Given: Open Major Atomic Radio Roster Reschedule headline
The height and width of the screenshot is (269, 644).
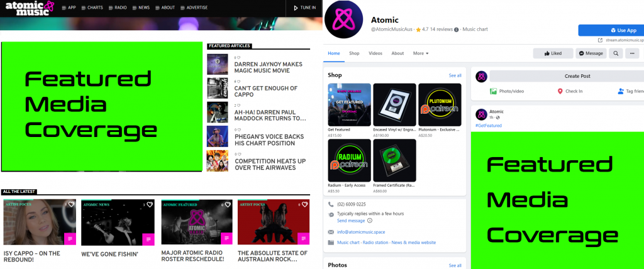Looking at the screenshot, I should coord(192,256).
